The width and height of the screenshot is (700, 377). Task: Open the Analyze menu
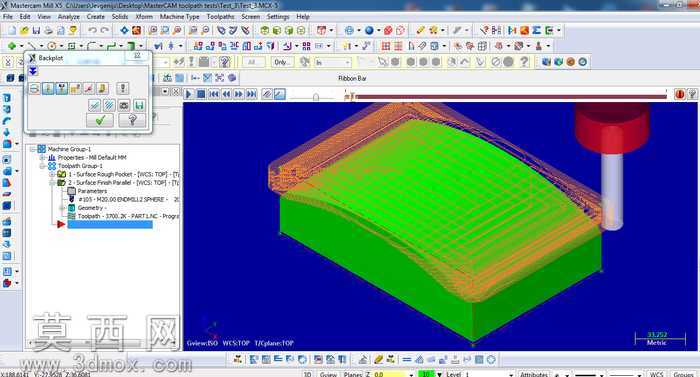pos(69,17)
